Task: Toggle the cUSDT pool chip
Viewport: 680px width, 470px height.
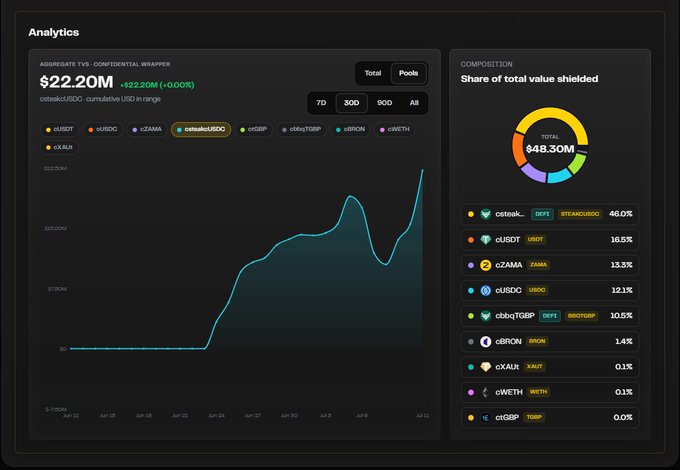Action: pyautogui.click(x=59, y=129)
